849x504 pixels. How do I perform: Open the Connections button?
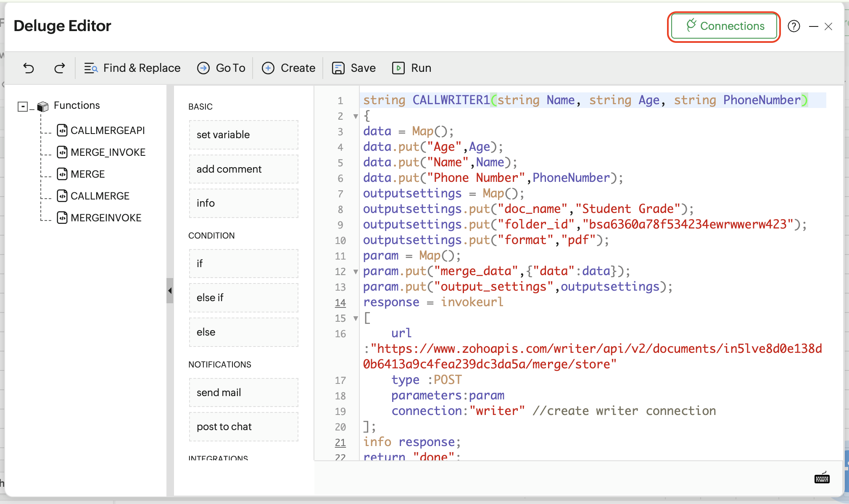tap(724, 26)
